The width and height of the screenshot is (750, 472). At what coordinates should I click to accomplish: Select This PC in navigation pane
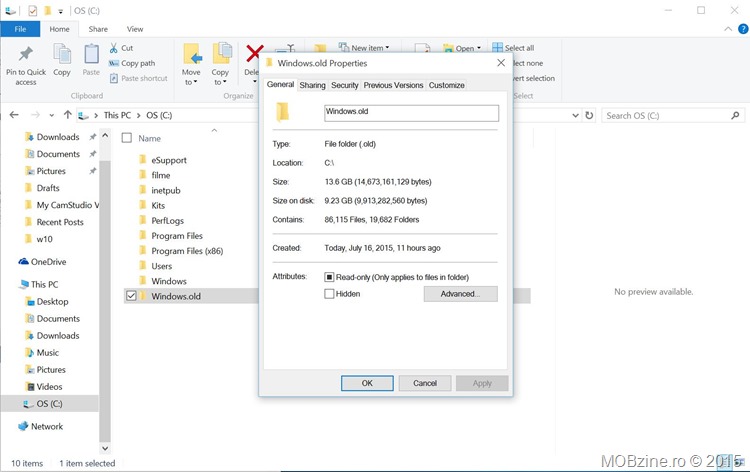point(44,284)
